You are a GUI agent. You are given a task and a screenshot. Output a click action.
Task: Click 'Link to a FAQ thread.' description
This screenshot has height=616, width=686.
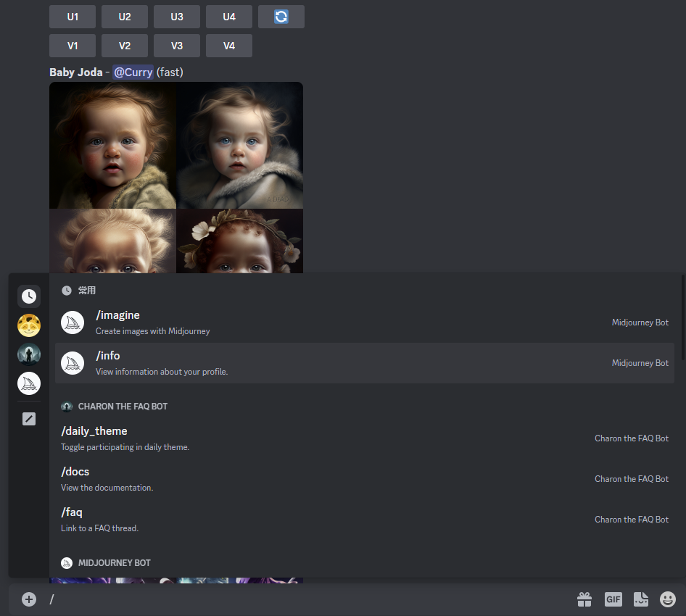[100, 528]
